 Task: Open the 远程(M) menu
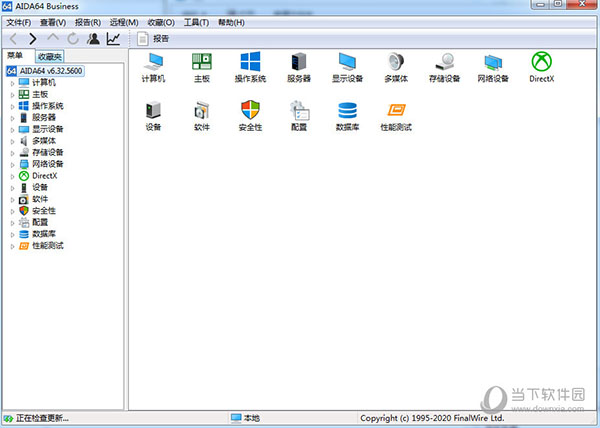pyautogui.click(x=124, y=23)
